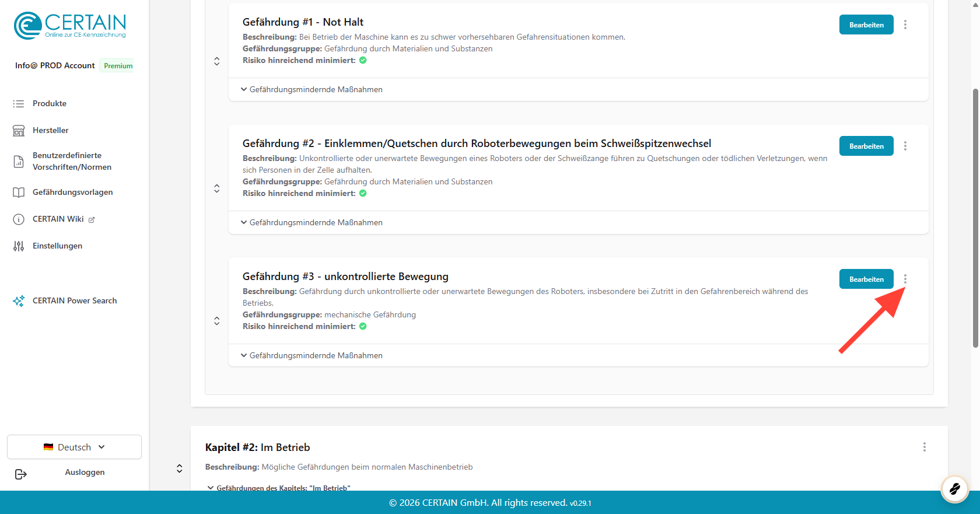Click reorder arrows beside Kapitel #2
Screen dimensions: 980x514
(x=179, y=468)
